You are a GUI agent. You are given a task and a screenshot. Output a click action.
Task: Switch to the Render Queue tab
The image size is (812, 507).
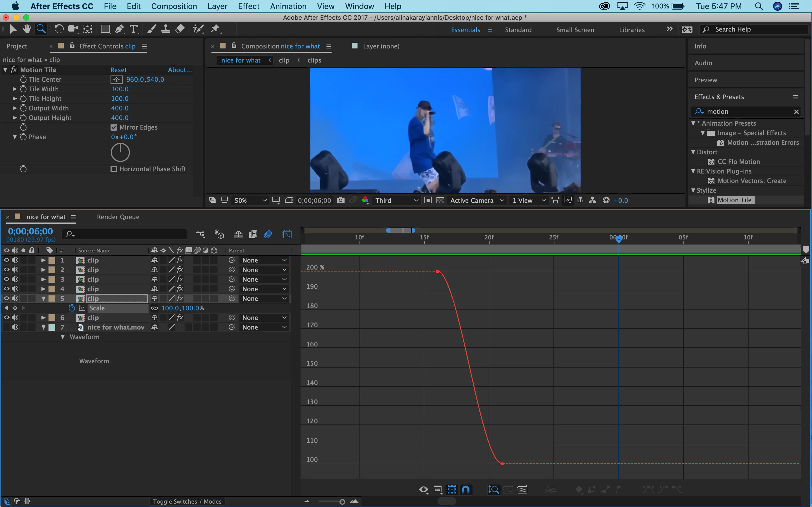click(118, 217)
